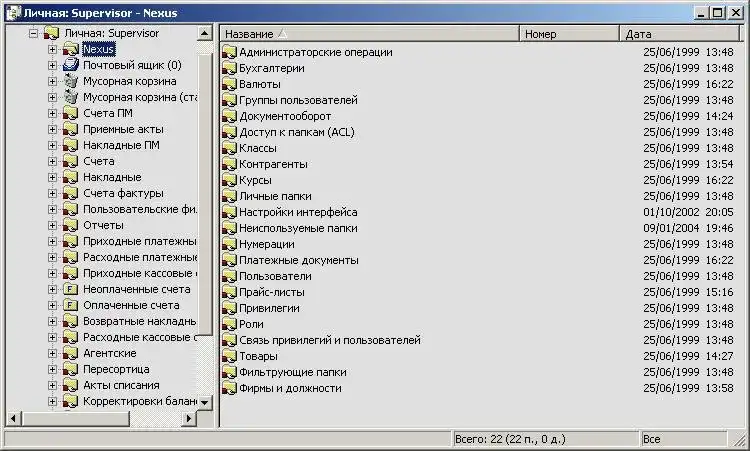
Task: Select Счета in the folder tree
Action: 99,161
